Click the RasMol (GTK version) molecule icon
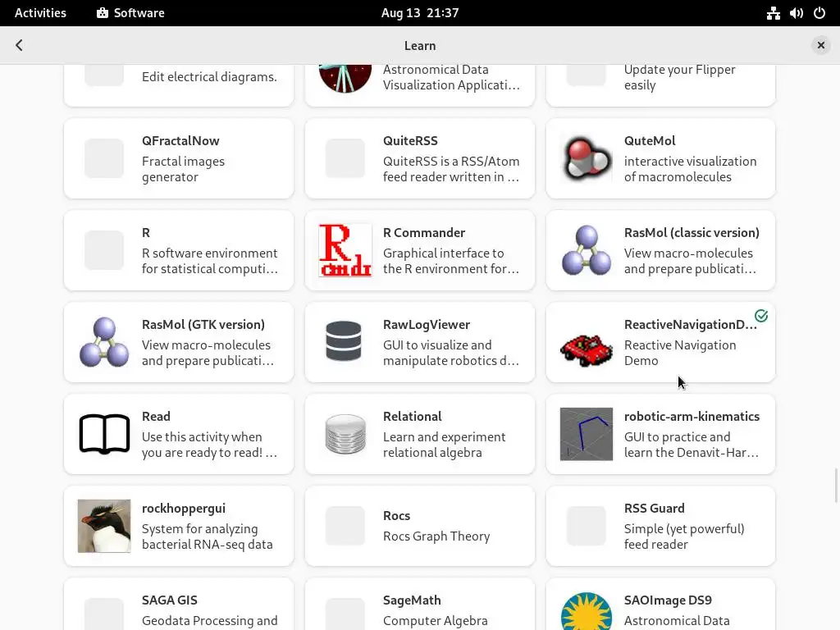 coord(104,342)
